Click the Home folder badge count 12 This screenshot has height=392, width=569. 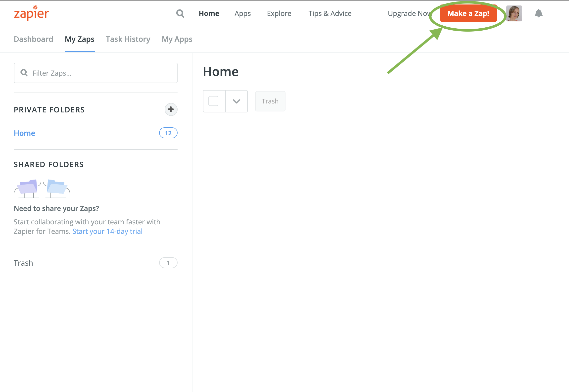[x=168, y=133]
